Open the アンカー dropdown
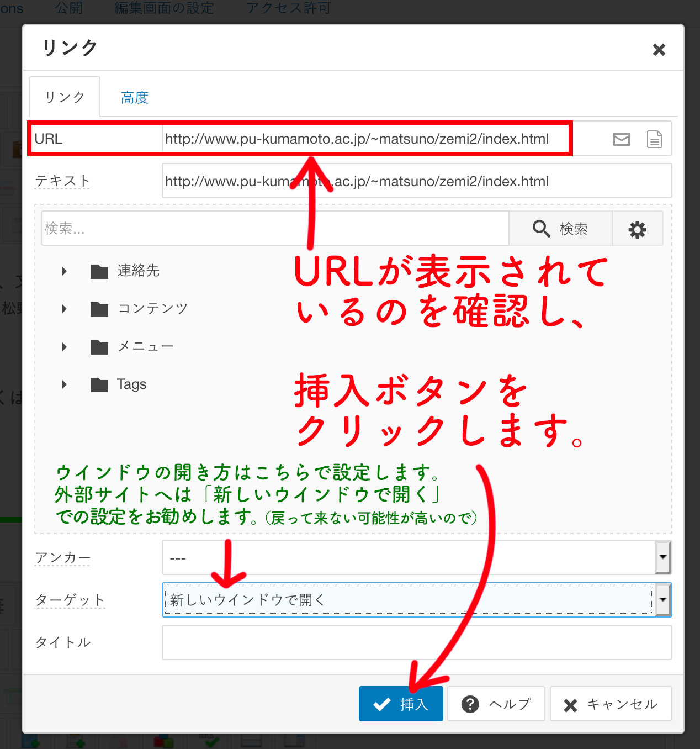Image resolution: width=700 pixels, height=749 pixels. 662,558
